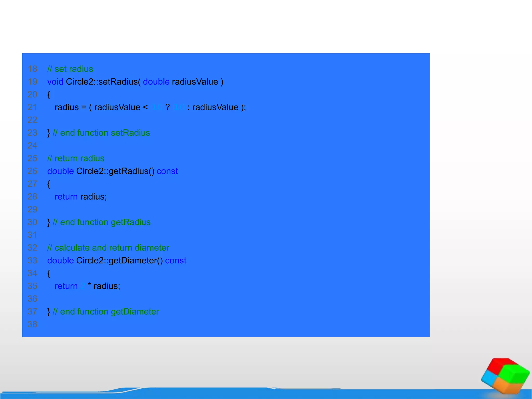Click the '// return radius' comment

pyautogui.click(x=76, y=158)
